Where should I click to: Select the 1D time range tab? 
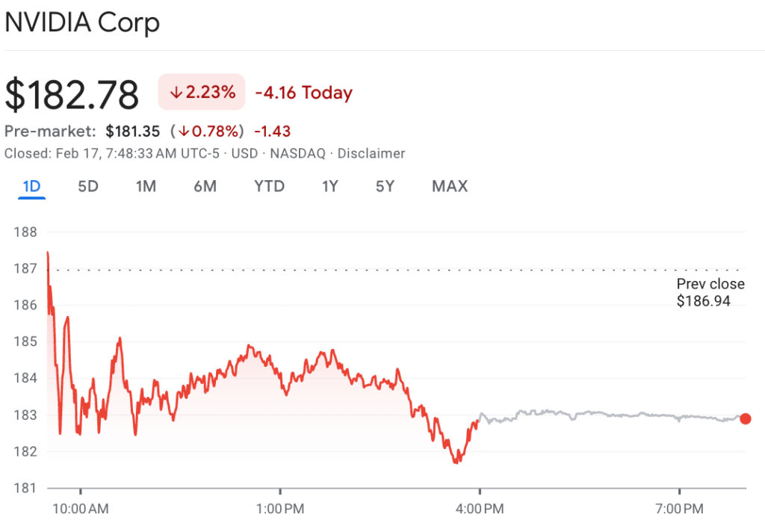point(31,186)
